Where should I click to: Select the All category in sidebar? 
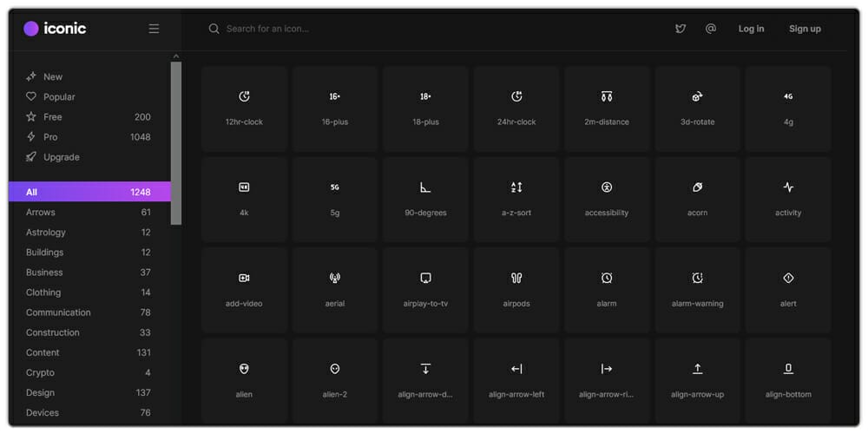[89, 192]
